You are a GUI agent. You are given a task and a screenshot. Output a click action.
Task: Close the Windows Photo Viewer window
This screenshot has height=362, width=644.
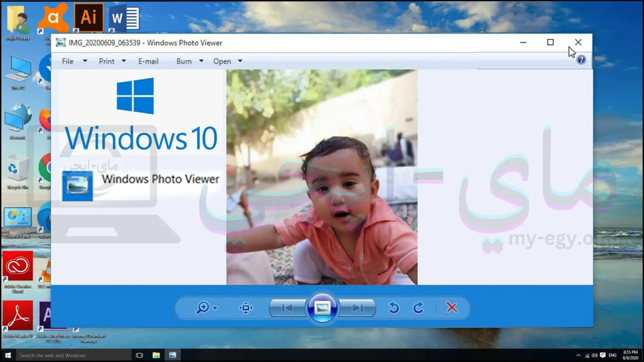pos(578,43)
